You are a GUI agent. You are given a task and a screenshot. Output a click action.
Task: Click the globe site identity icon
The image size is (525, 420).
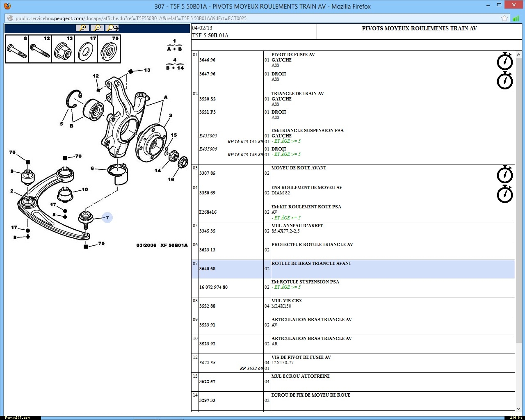pos(10,18)
